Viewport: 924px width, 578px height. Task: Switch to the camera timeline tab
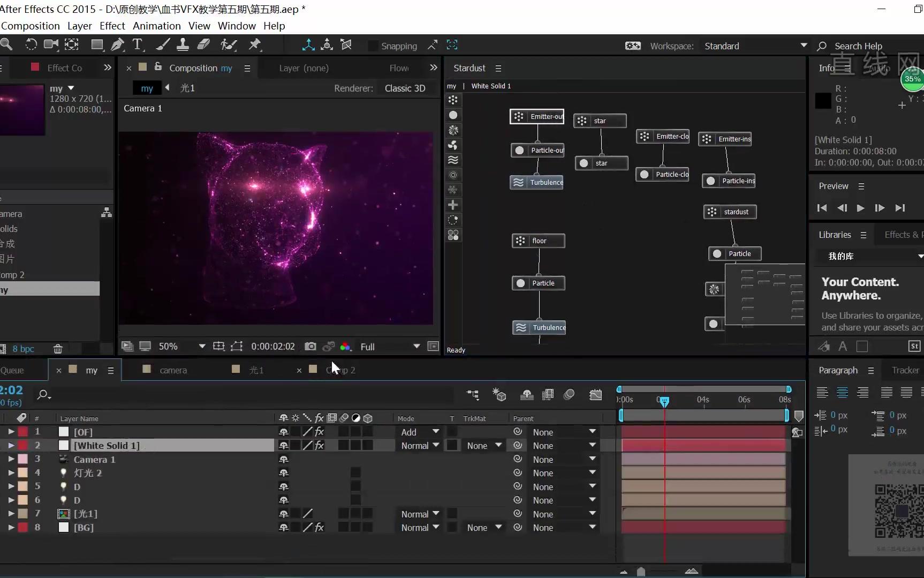coord(173,370)
